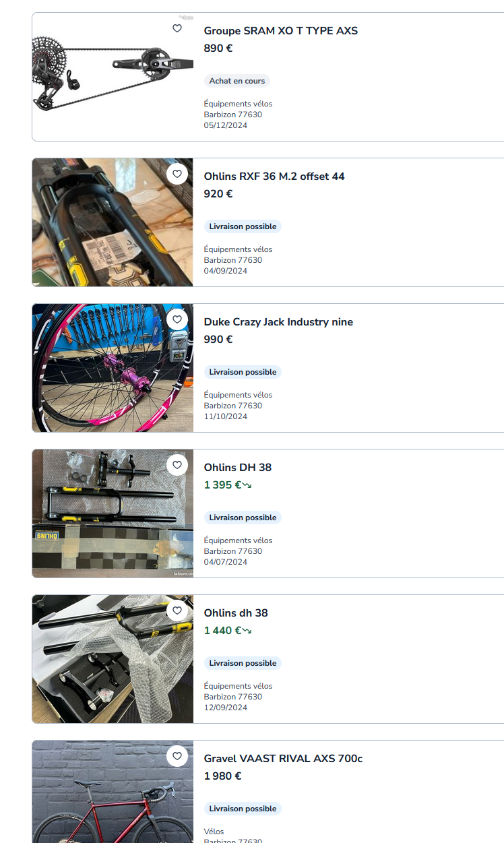Click Livraison possible badge on Gravel VAAST listing
The height and width of the screenshot is (843, 504).
pyautogui.click(x=243, y=809)
